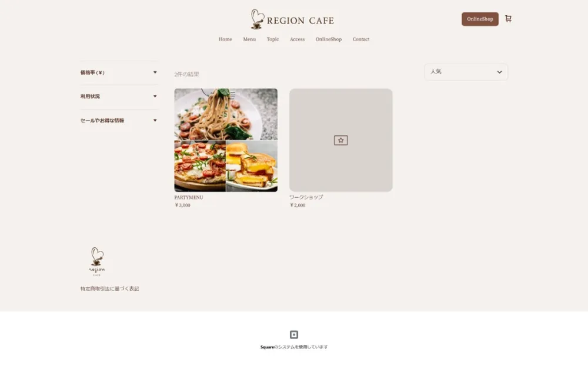Select OnlineShop in the navigation bar
The height and width of the screenshot is (368, 588).
click(329, 39)
